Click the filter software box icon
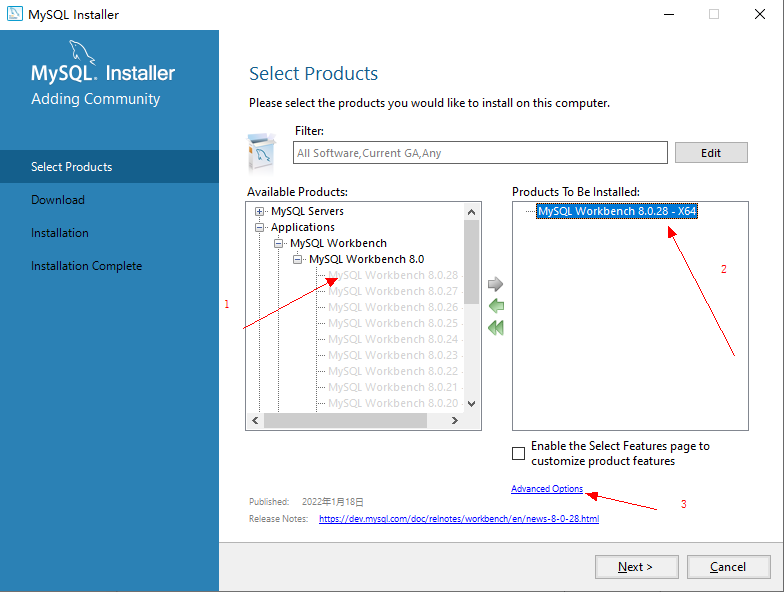Screen dimensions: 784x592 pyautogui.click(x=262, y=152)
